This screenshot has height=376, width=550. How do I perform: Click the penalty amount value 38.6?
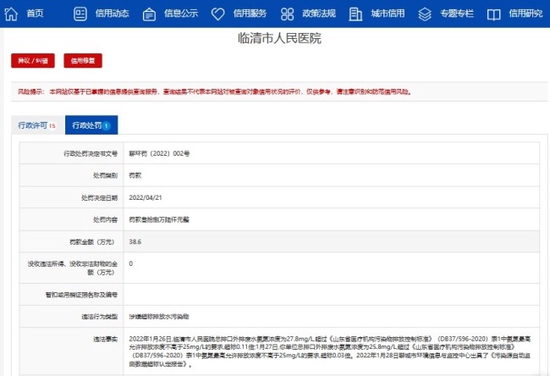click(x=135, y=242)
